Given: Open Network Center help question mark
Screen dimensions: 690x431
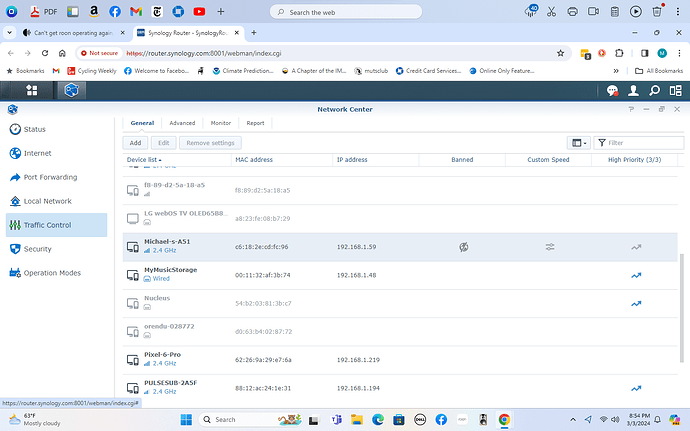Looking at the screenshot, I should (631, 109).
